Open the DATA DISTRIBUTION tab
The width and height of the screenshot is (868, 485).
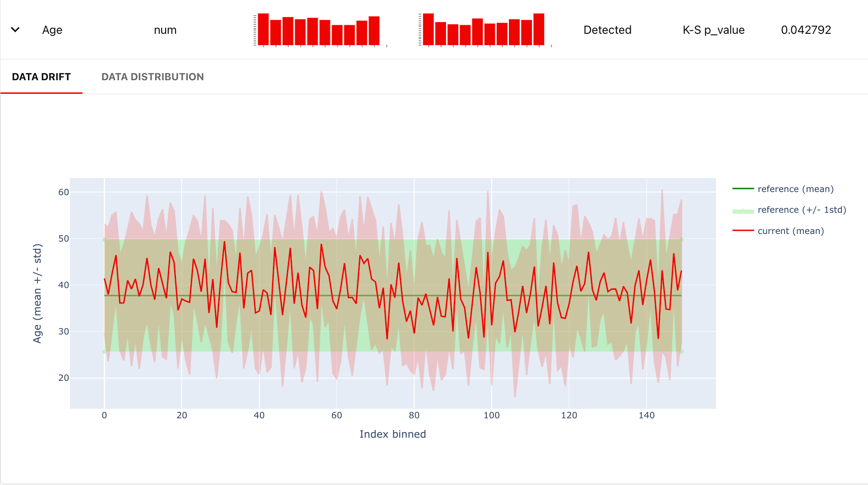click(152, 77)
